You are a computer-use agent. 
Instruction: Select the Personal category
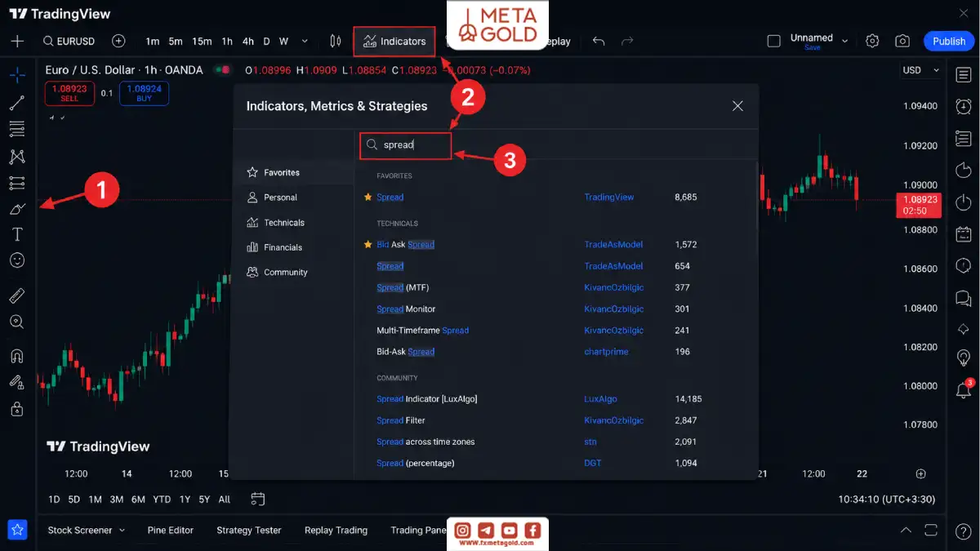(x=292, y=198)
